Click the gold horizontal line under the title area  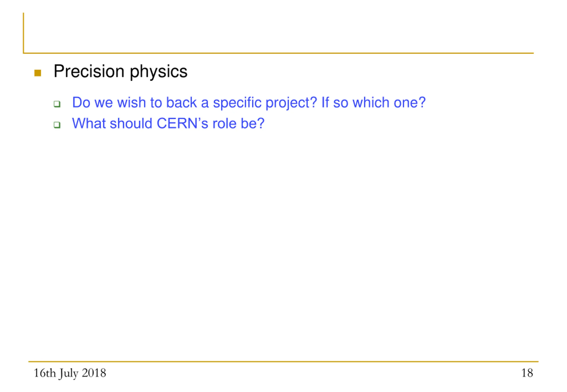[278, 53]
